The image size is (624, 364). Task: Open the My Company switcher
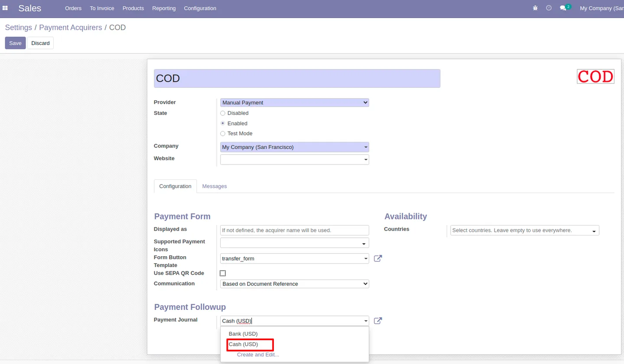click(601, 8)
